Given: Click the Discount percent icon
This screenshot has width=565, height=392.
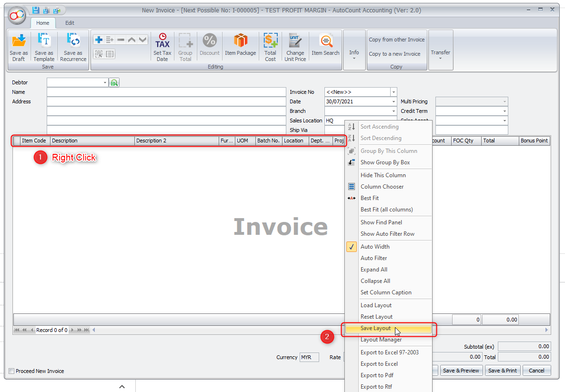Looking at the screenshot, I should tap(209, 44).
